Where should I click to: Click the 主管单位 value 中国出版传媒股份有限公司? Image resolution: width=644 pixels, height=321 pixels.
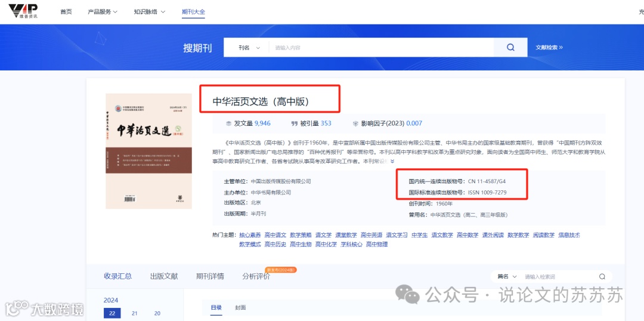pyautogui.click(x=281, y=181)
